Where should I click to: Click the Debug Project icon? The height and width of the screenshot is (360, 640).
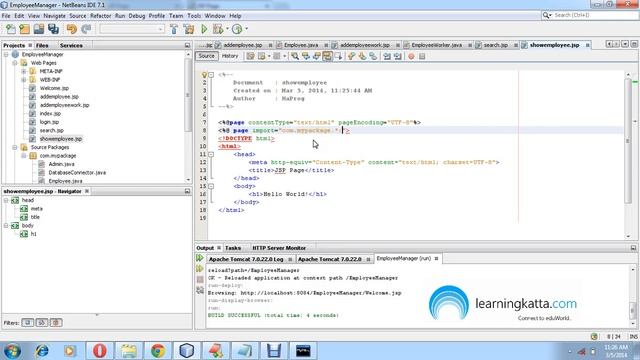click(x=218, y=29)
